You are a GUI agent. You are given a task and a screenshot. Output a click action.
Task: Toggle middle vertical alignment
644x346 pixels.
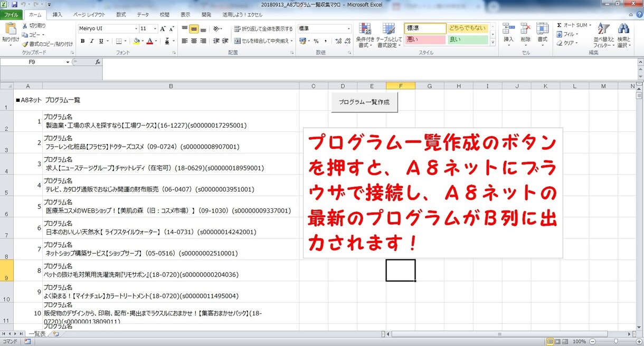[x=194, y=29]
